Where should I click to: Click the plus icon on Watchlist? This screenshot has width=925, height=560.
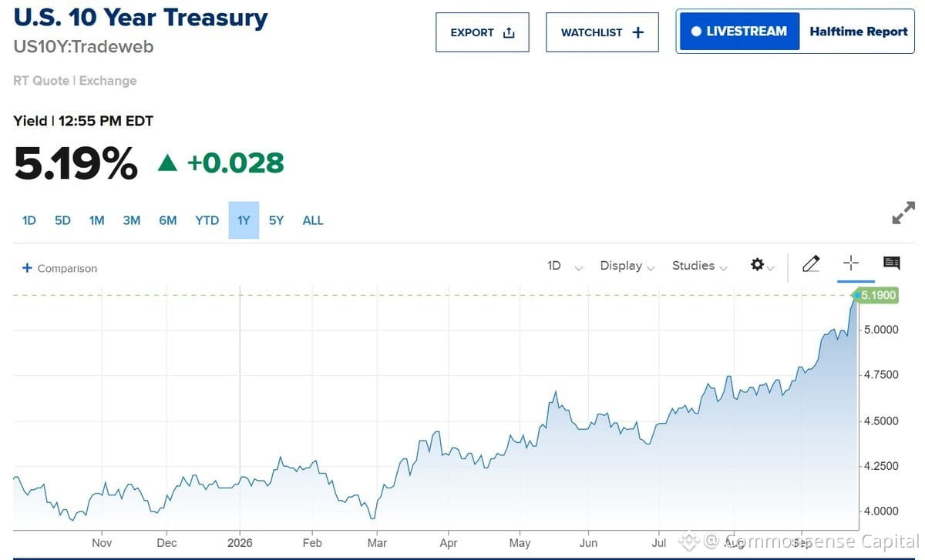pyautogui.click(x=637, y=32)
